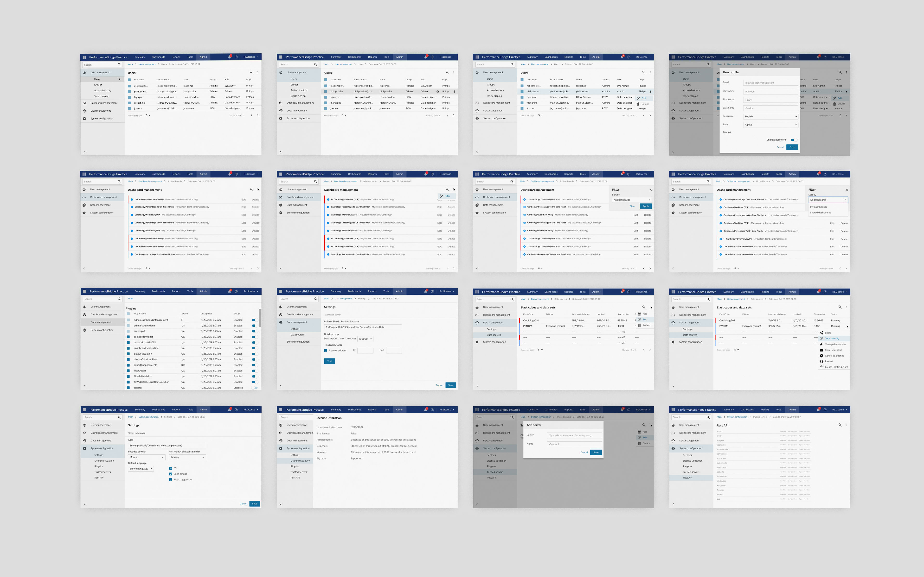Click the Manage hierarchies link icon
The width and height of the screenshot is (924, 577).
821,344
